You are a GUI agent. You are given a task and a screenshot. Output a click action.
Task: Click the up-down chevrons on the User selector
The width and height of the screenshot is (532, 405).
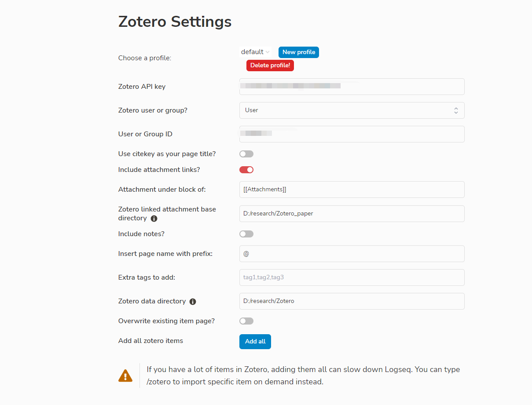(x=456, y=110)
